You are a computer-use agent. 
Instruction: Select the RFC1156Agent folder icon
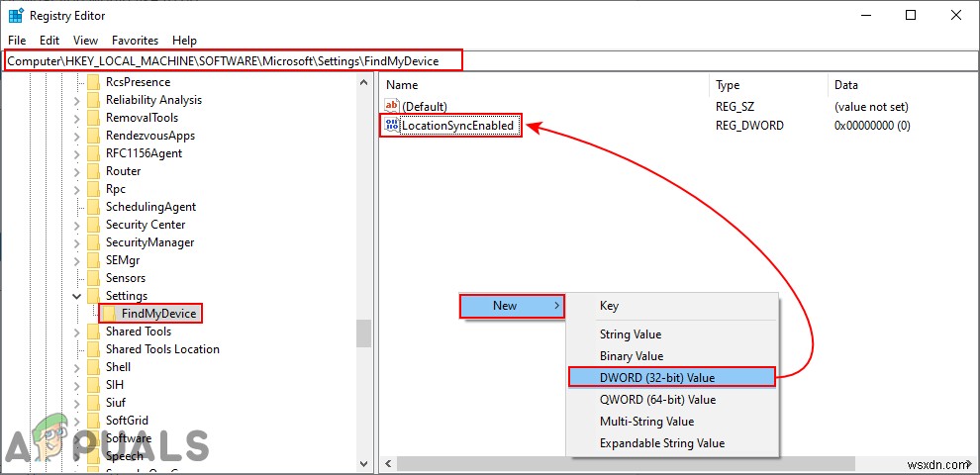click(94, 153)
